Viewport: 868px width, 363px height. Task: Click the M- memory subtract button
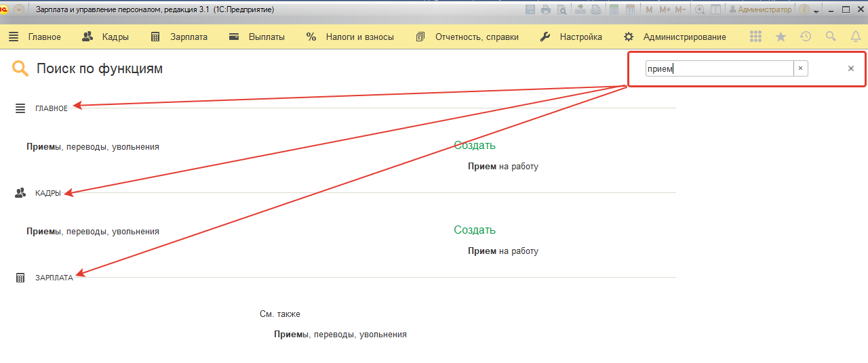pos(681,9)
